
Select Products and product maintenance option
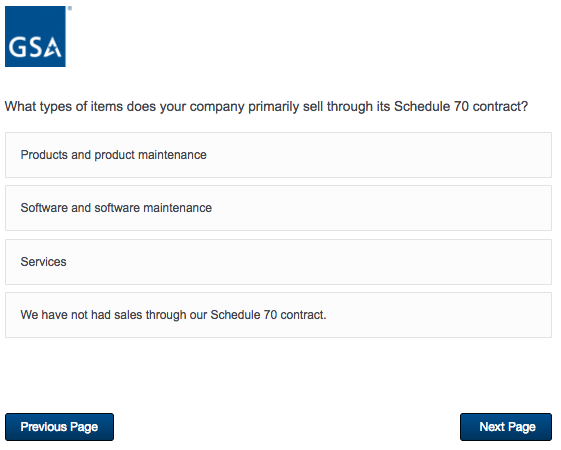pyautogui.click(x=278, y=155)
